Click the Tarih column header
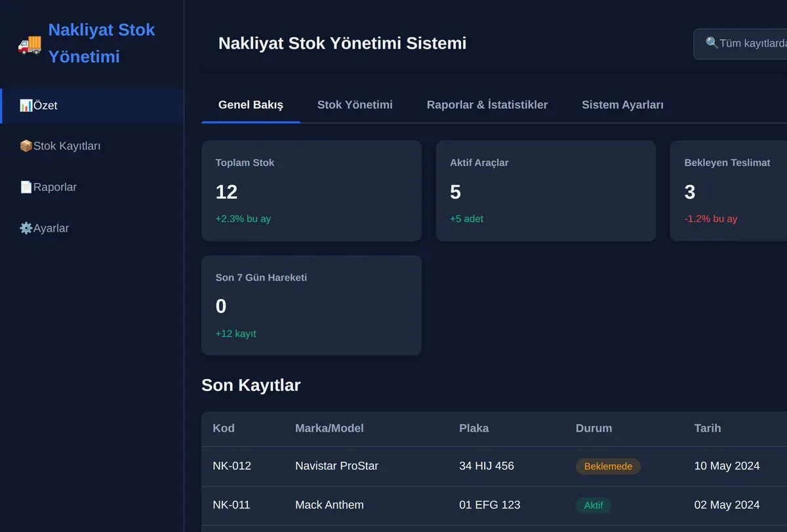Viewport: 787px width, 532px height. (x=708, y=428)
